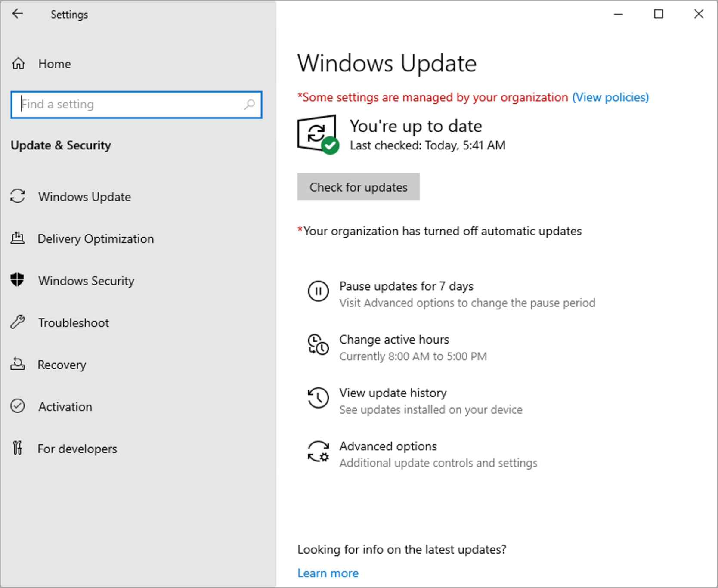Click "Some settings are managed by your organization"

click(x=435, y=97)
